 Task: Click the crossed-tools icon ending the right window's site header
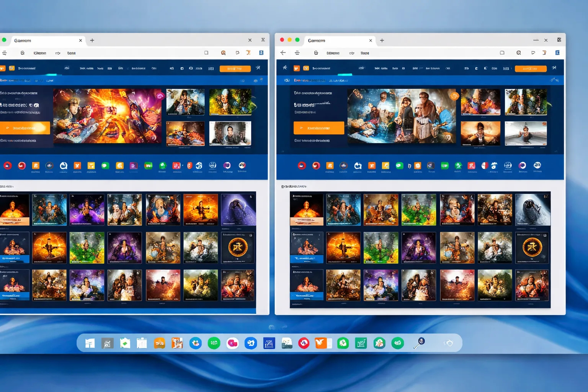(x=554, y=68)
